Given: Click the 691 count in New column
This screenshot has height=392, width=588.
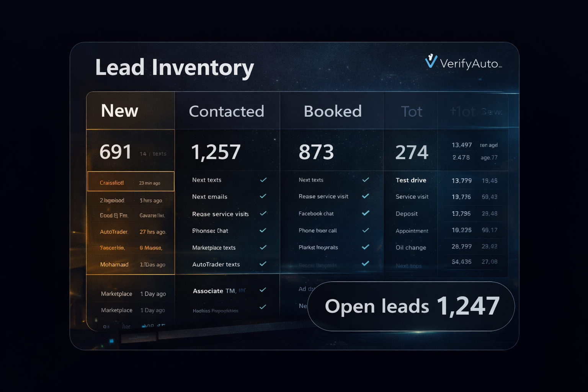Looking at the screenshot, I should click(116, 151).
